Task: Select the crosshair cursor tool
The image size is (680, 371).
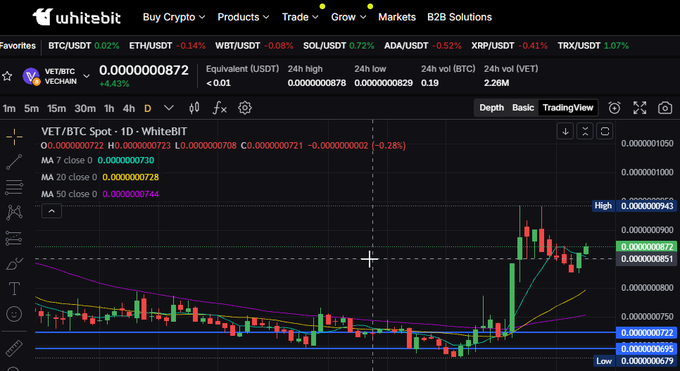Action: click(14, 137)
